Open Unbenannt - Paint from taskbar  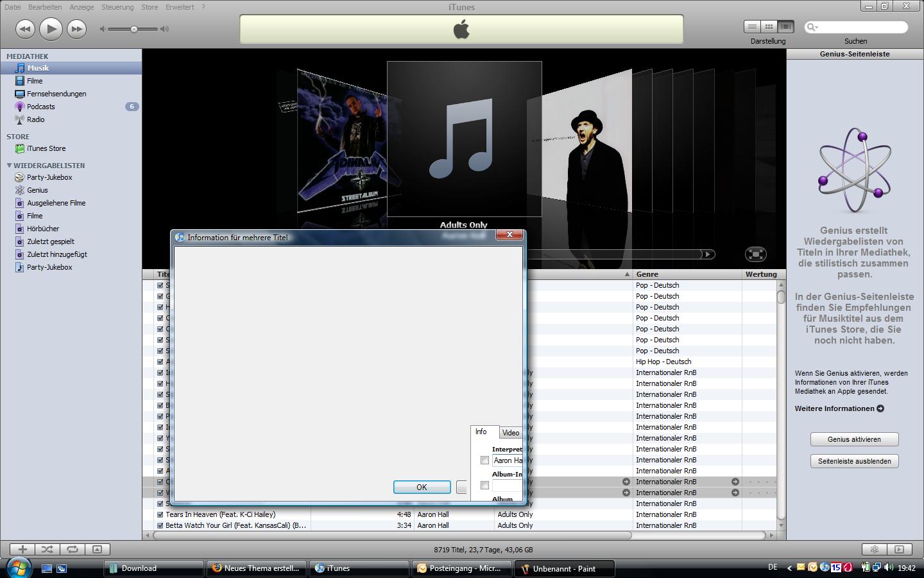565,568
